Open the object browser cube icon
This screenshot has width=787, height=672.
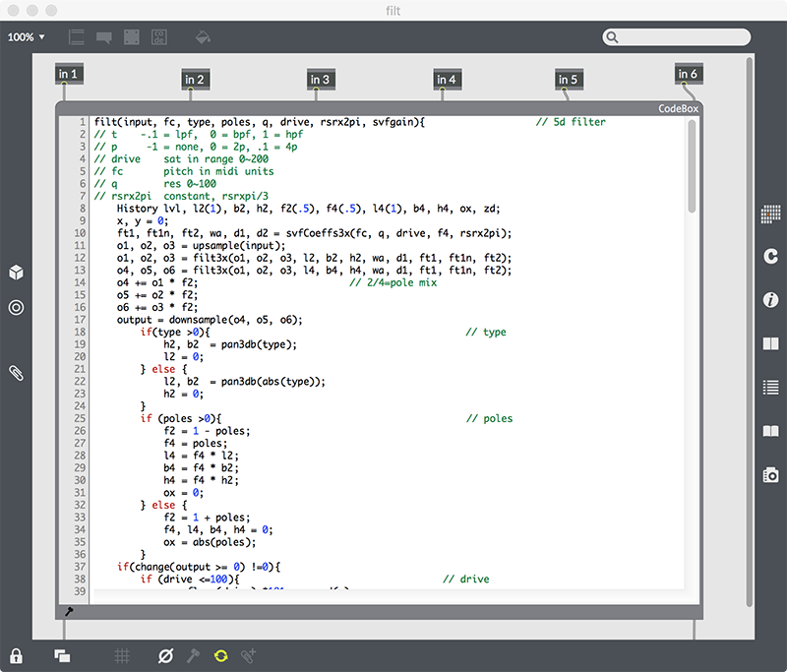pos(16,273)
